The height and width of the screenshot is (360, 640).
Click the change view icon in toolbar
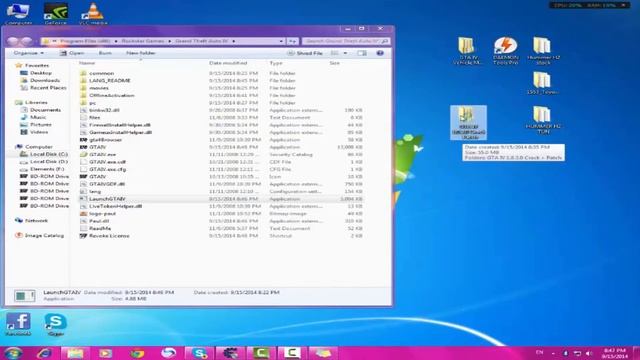335,53
